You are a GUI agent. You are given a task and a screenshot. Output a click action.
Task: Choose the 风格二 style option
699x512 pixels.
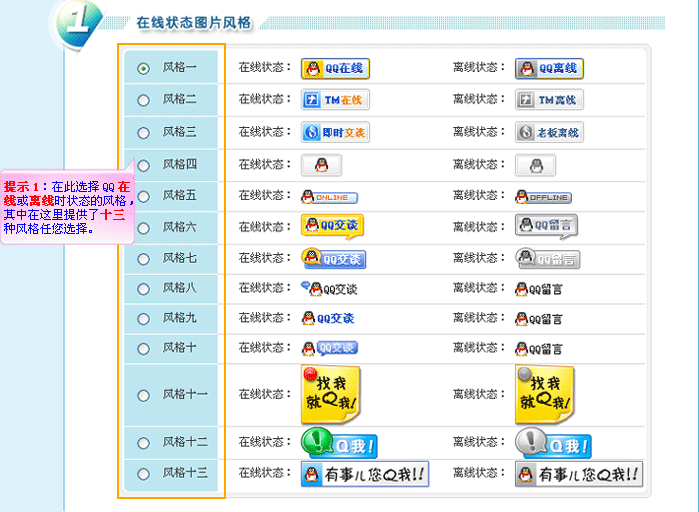pyautogui.click(x=143, y=100)
